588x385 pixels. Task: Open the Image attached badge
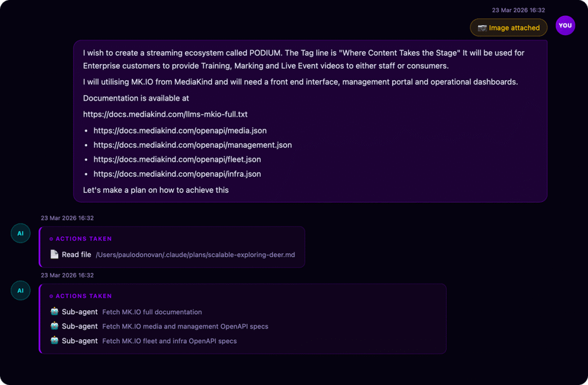[x=509, y=28]
